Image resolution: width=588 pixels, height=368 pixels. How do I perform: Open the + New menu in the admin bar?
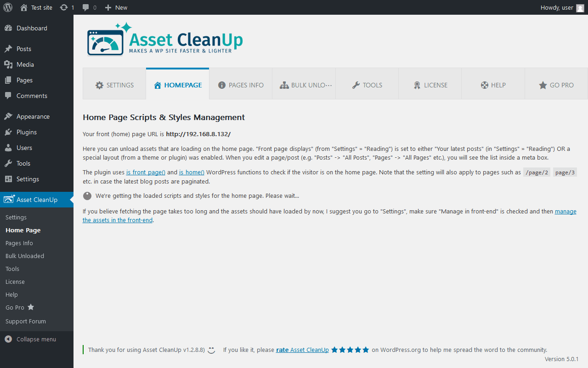pyautogui.click(x=116, y=7)
